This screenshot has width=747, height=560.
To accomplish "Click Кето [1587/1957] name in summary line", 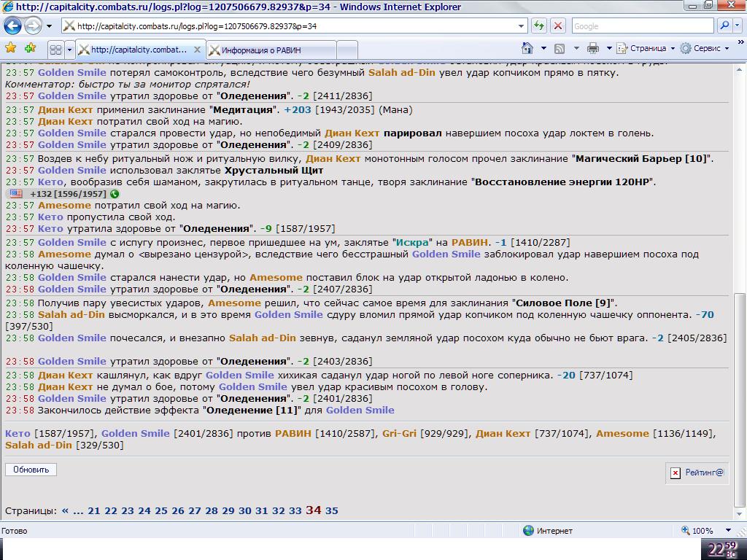I will coord(18,434).
